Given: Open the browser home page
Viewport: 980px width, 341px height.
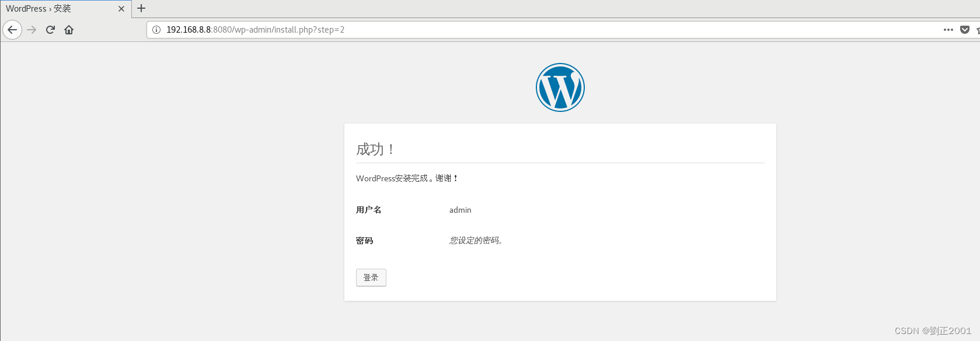Looking at the screenshot, I should [69, 30].
